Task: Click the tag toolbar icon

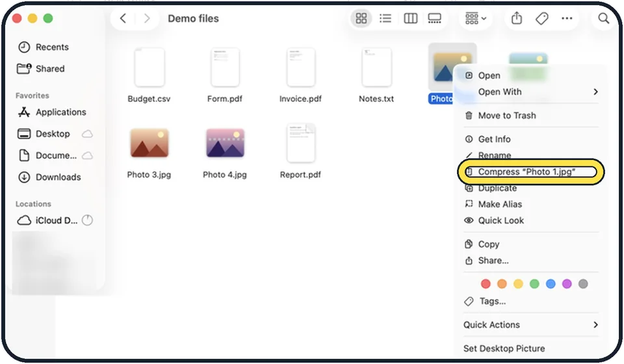Action: 541,18
